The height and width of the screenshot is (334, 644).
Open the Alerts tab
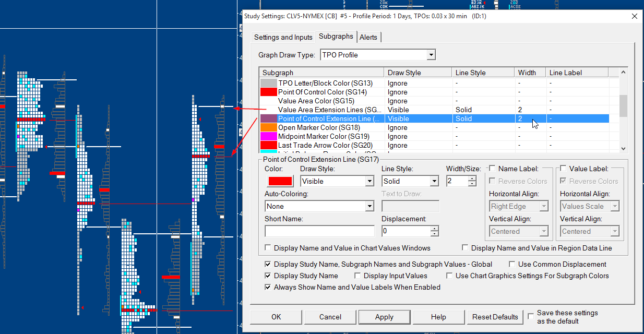pyautogui.click(x=368, y=37)
